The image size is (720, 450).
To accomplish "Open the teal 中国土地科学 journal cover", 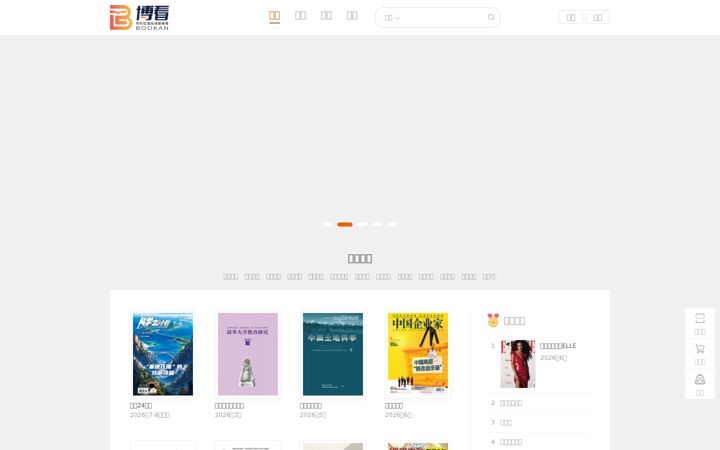I will [x=333, y=354].
